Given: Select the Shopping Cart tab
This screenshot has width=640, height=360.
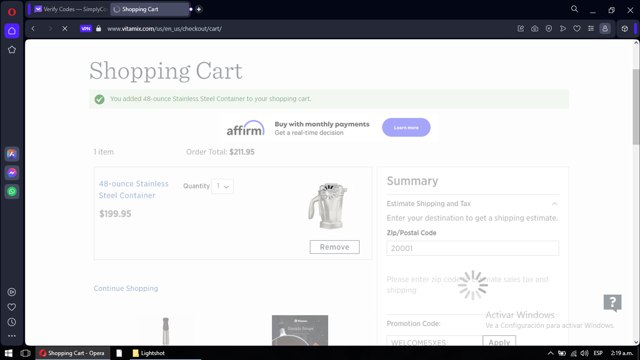Looking at the screenshot, I should pos(149,9).
